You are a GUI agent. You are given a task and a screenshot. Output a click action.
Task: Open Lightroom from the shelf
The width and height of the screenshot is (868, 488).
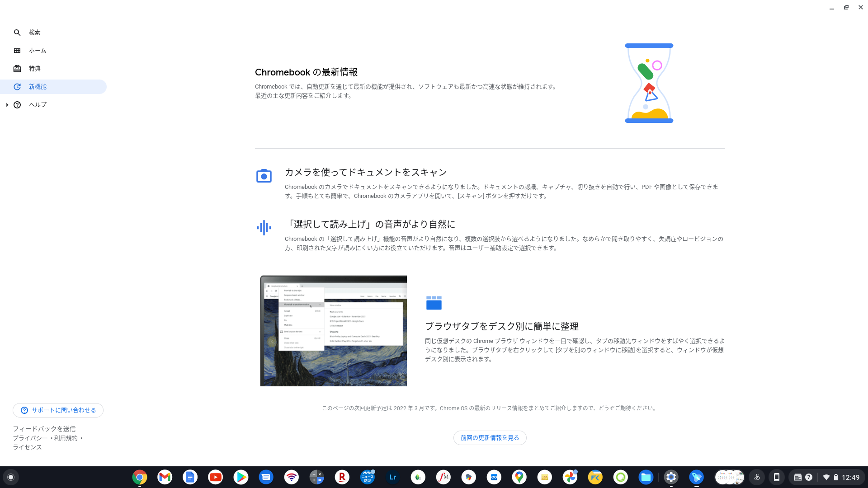click(393, 477)
